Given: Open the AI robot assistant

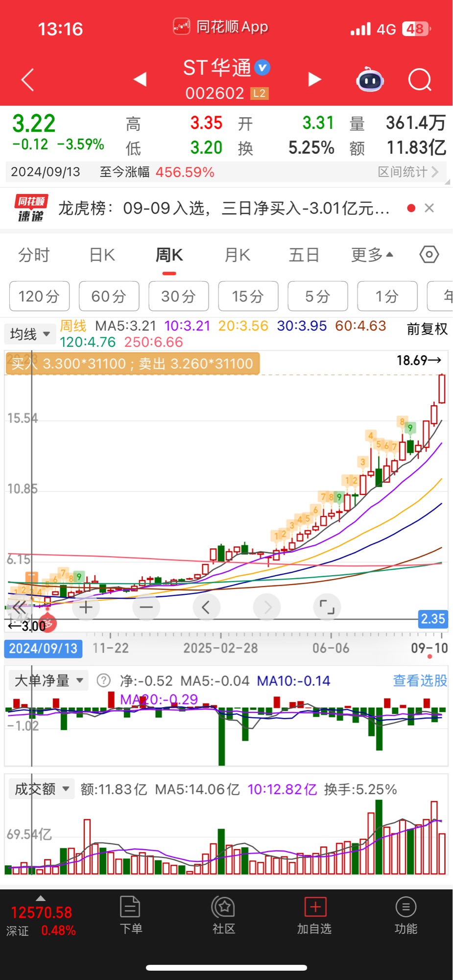Looking at the screenshot, I should (370, 79).
